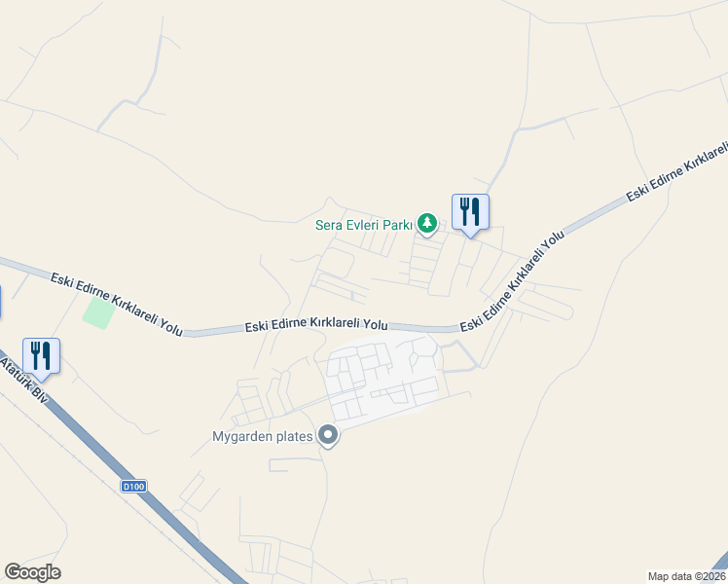
Task: Click the green tree marker of Sera Evleri Parkı
Action: tap(427, 224)
